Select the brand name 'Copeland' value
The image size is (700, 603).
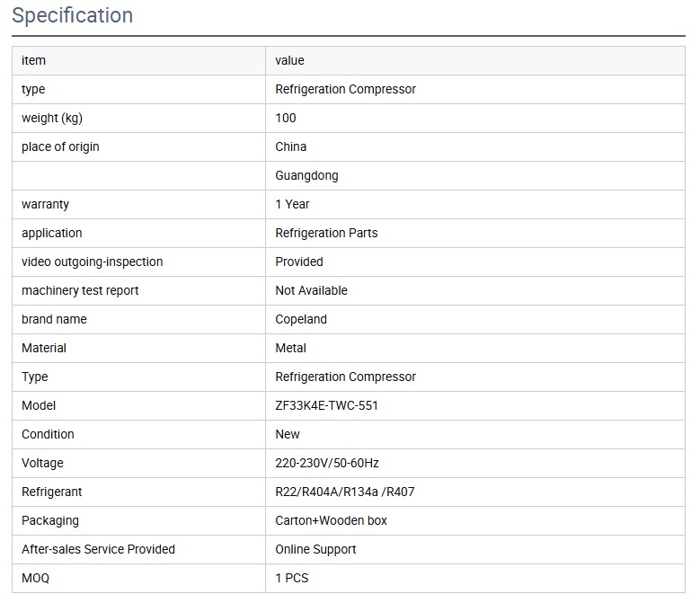click(x=301, y=319)
